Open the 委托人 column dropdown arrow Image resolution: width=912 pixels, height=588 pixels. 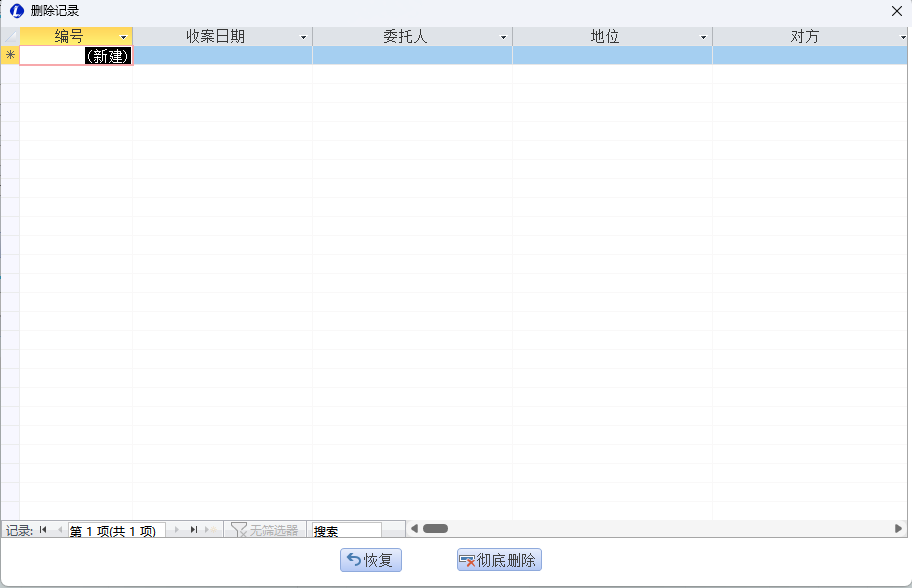[x=504, y=37]
